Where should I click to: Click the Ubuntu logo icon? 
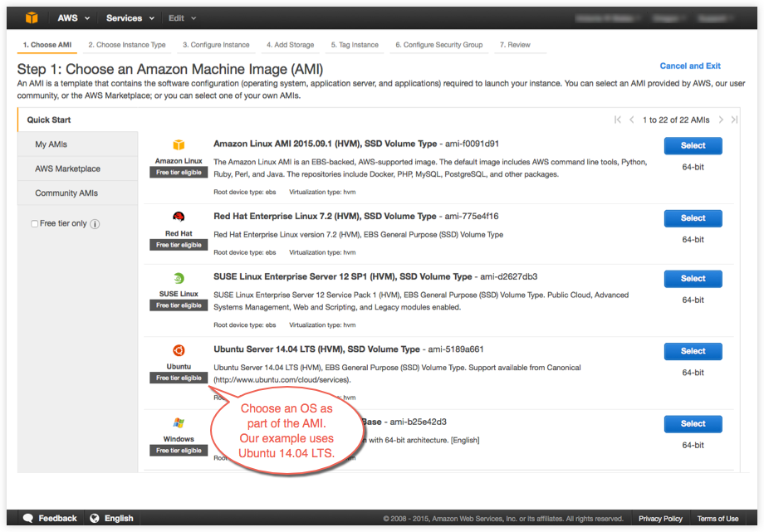[x=178, y=350]
